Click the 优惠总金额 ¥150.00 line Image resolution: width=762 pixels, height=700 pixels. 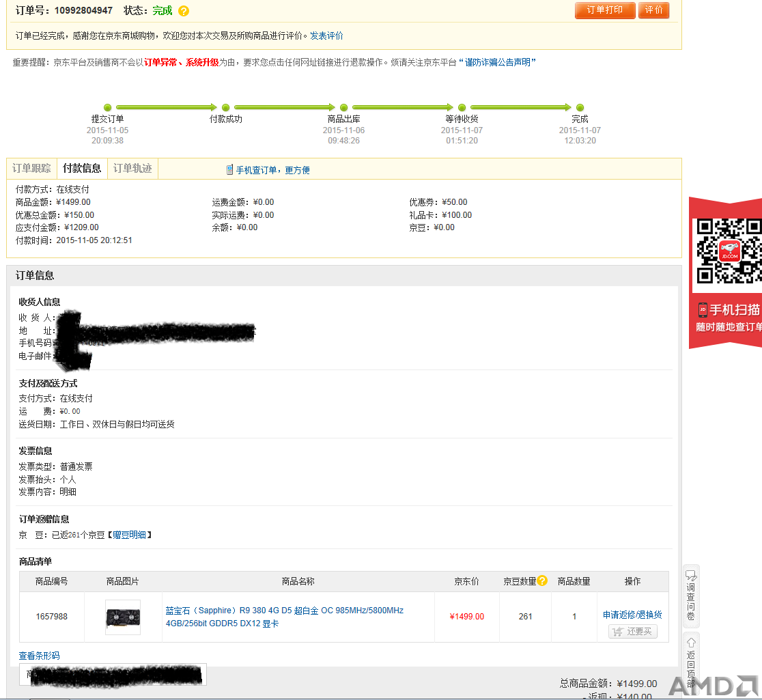(x=55, y=215)
